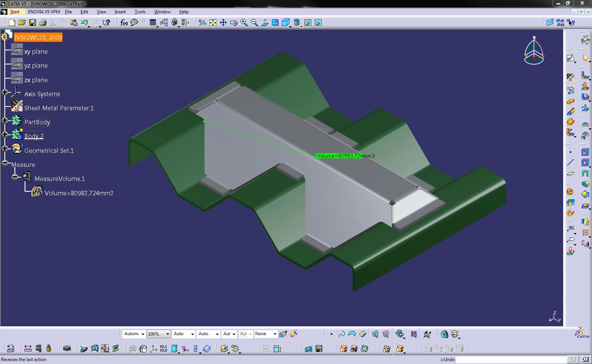Expand the Axis Systems node
The width and height of the screenshot is (592, 364).
pyautogui.click(x=5, y=92)
